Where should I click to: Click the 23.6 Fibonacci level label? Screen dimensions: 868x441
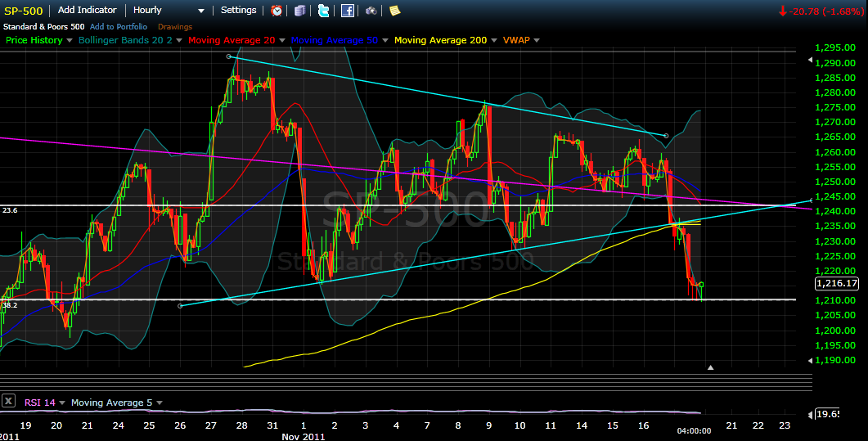pos(10,210)
